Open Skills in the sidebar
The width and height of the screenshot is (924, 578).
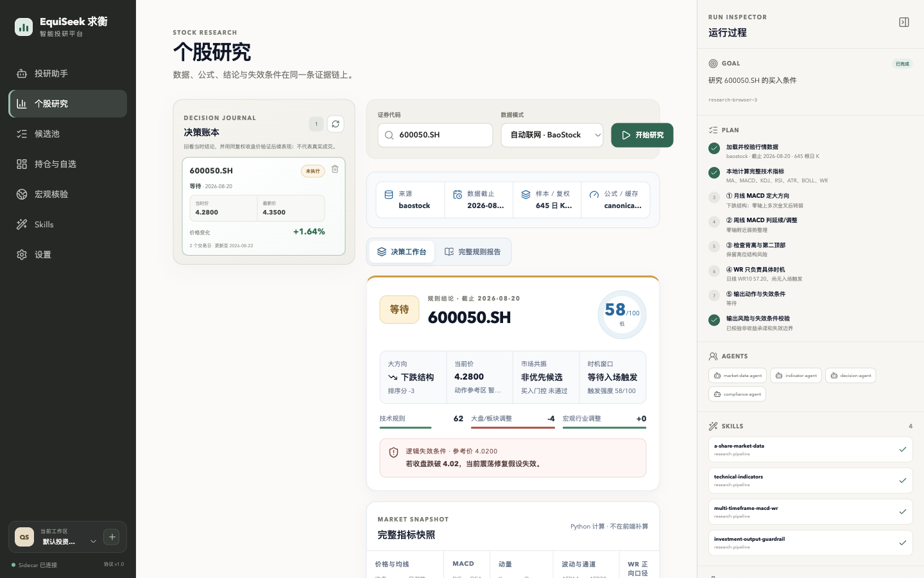pyautogui.click(x=67, y=224)
